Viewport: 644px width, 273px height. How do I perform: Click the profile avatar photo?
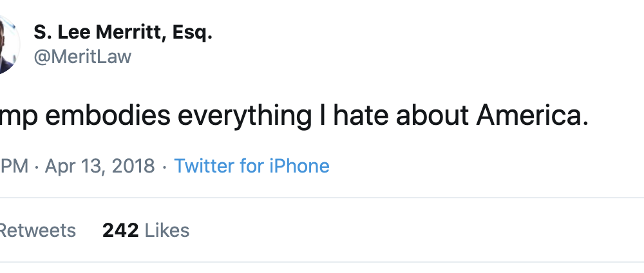click(x=6, y=45)
